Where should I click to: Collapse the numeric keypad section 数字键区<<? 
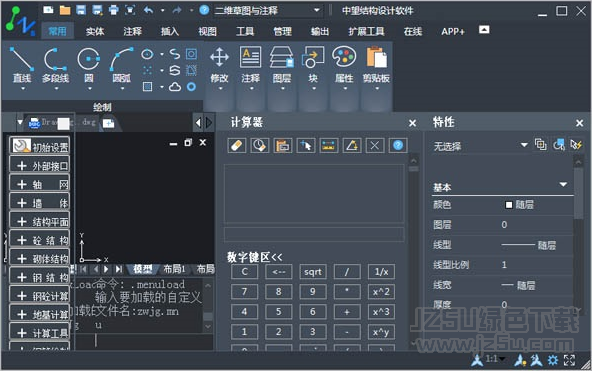pyautogui.click(x=254, y=257)
